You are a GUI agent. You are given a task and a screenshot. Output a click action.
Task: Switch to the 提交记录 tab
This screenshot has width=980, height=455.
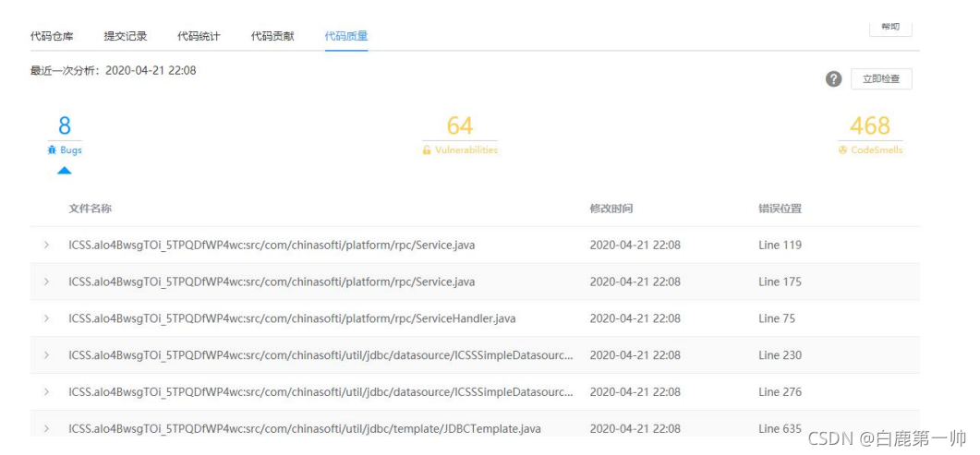pyautogui.click(x=126, y=36)
